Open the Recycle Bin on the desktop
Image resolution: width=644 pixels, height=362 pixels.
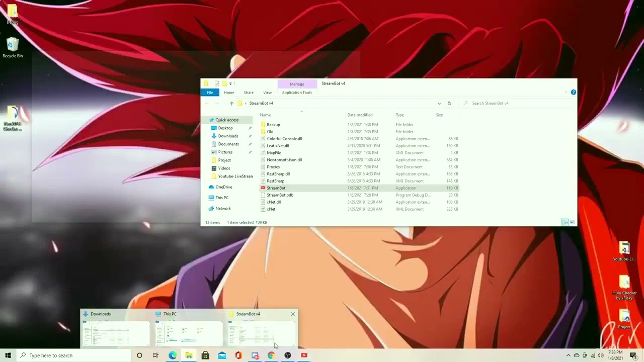[13, 48]
